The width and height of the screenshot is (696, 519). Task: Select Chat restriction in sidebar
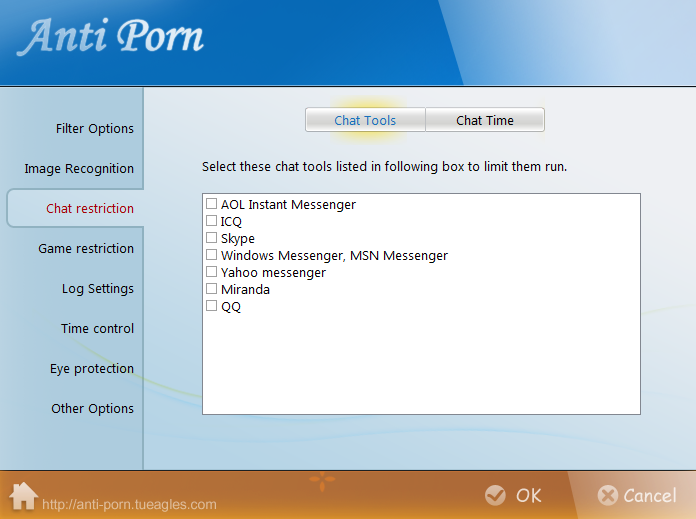[90, 208]
